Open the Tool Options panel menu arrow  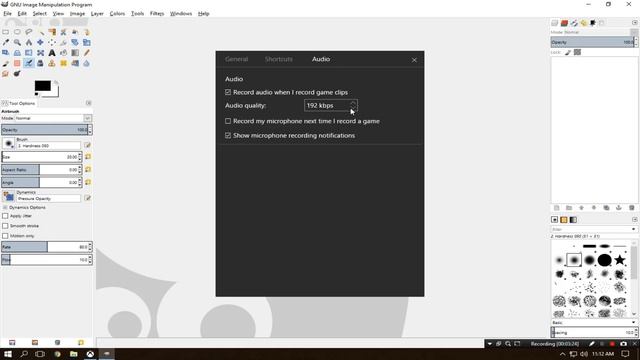tap(89, 103)
